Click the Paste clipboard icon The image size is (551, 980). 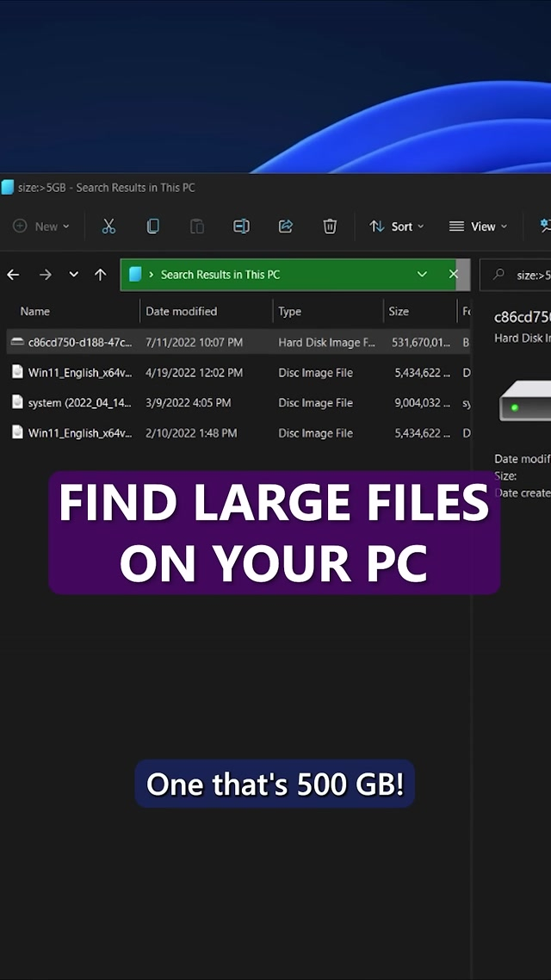(197, 226)
